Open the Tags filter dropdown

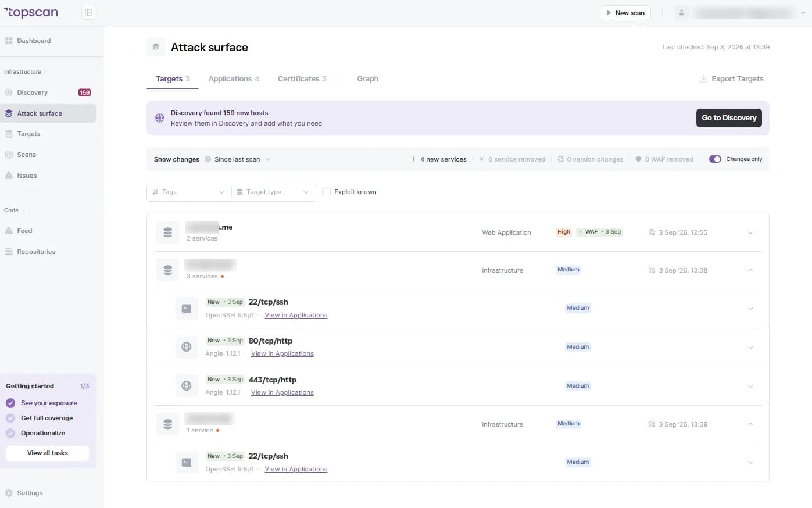click(189, 192)
